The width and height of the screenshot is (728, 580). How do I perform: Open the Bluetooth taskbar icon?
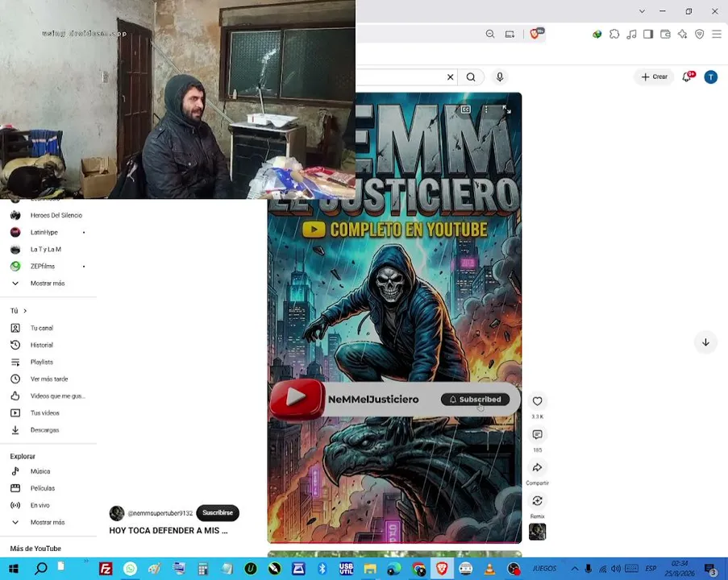coord(322,569)
